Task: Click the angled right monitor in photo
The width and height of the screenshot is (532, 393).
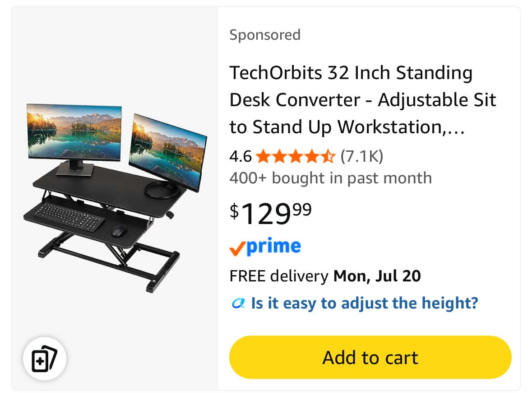Action: [x=167, y=152]
